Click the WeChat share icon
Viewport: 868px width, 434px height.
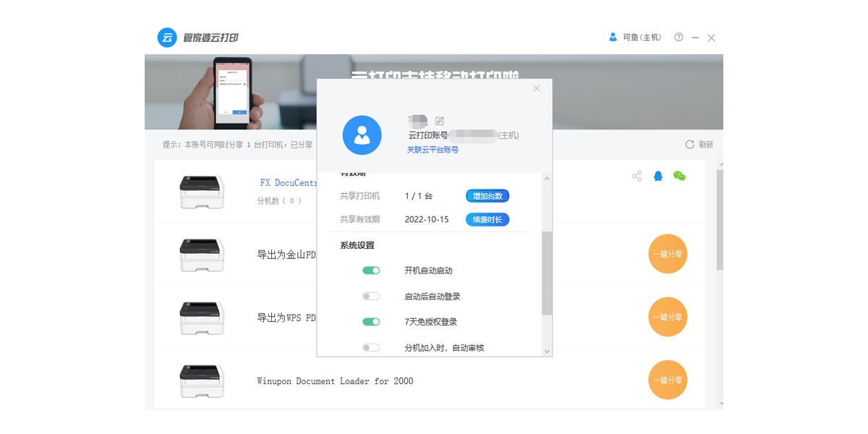coord(678,175)
